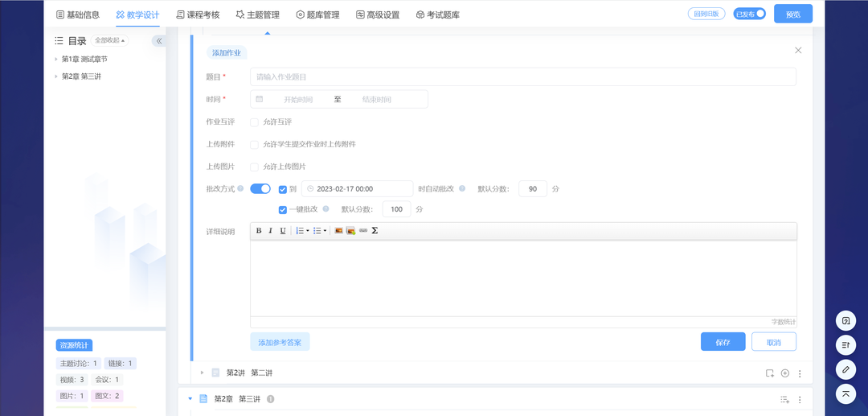Click the 回到旧版 button
The width and height of the screenshot is (868, 416).
pos(706,14)
